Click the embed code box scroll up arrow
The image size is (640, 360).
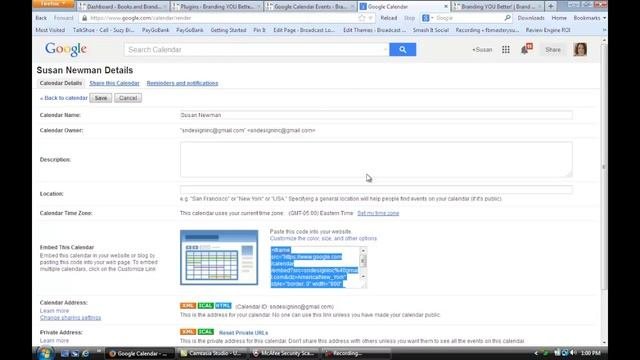point(363,250)
